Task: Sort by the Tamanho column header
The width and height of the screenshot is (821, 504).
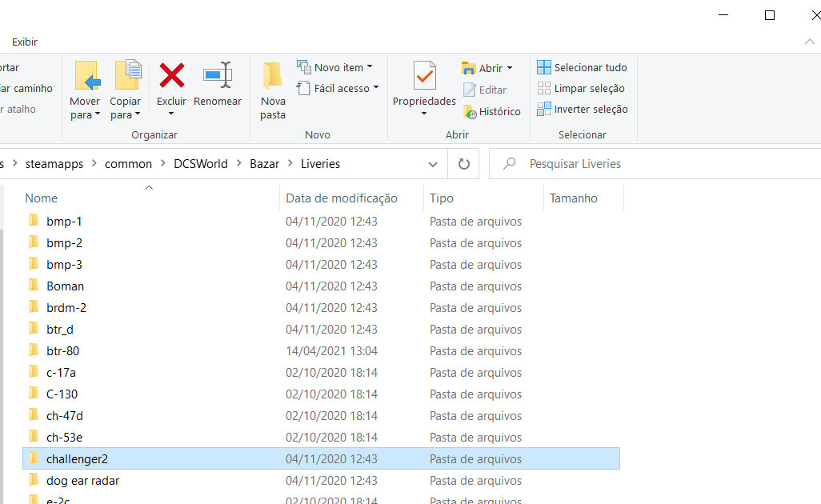Action: [573, 198]
